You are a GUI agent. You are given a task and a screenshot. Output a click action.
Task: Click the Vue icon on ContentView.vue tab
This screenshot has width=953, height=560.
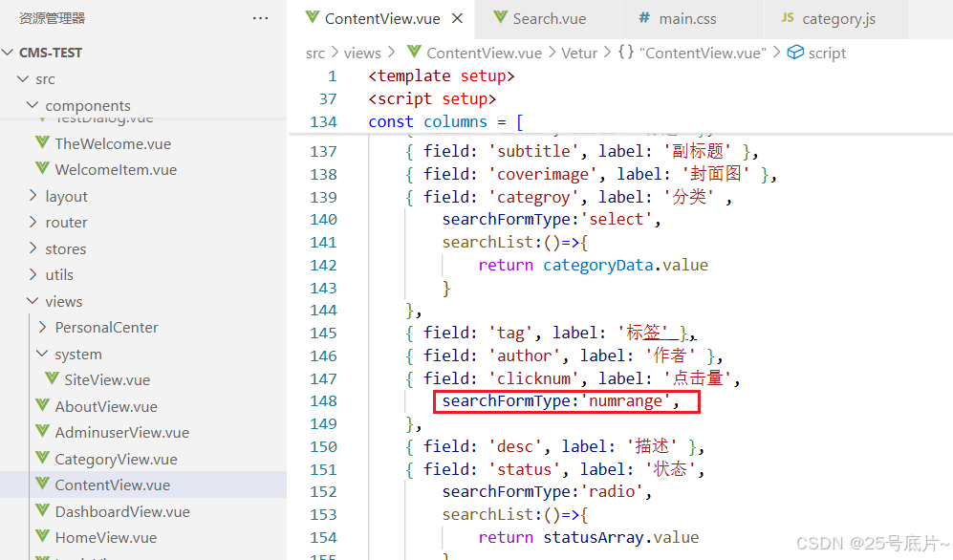312,17
